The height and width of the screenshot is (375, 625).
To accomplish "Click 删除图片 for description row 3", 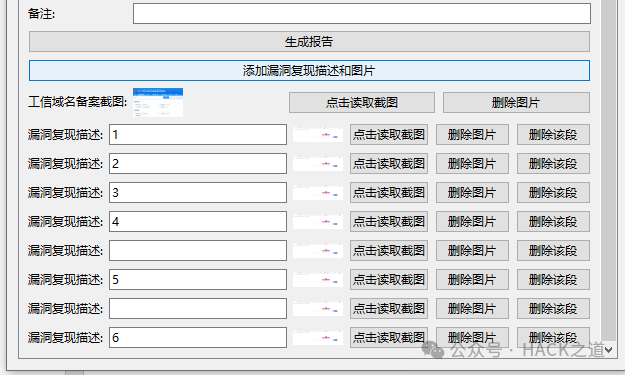I will (472, 193).
